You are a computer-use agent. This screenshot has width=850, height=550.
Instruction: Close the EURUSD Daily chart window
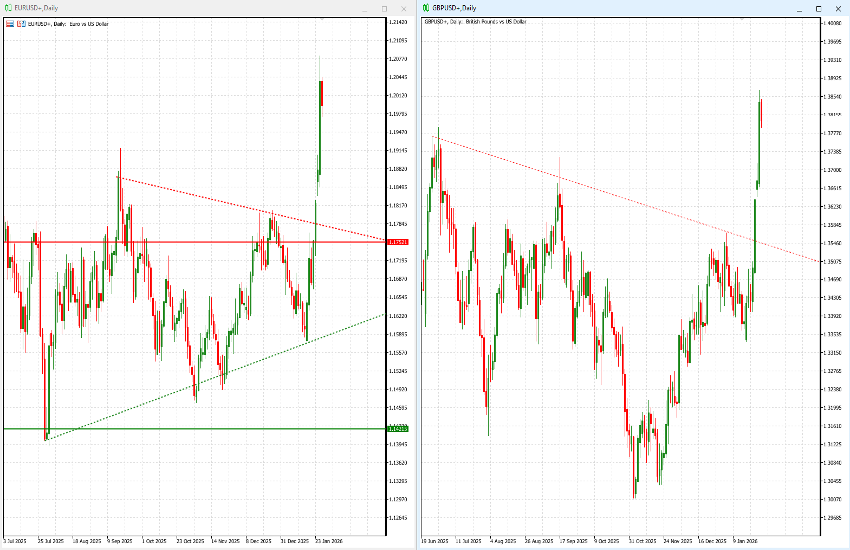point(405,8)
